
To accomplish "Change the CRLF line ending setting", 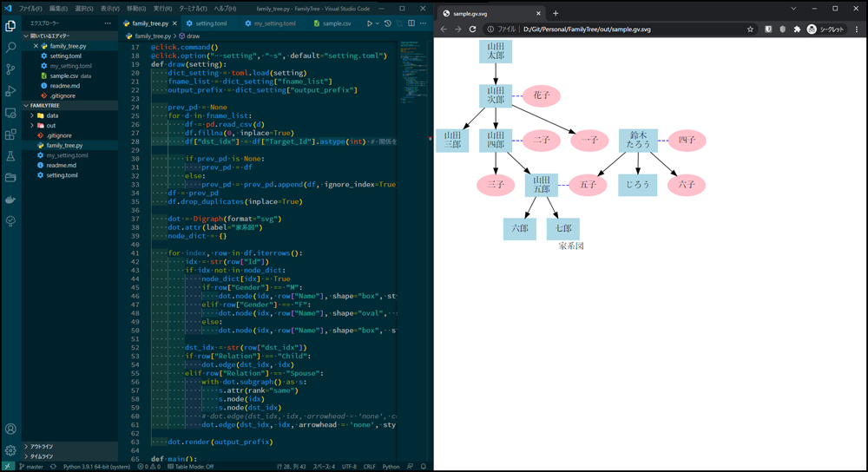I will coord(369,467).
